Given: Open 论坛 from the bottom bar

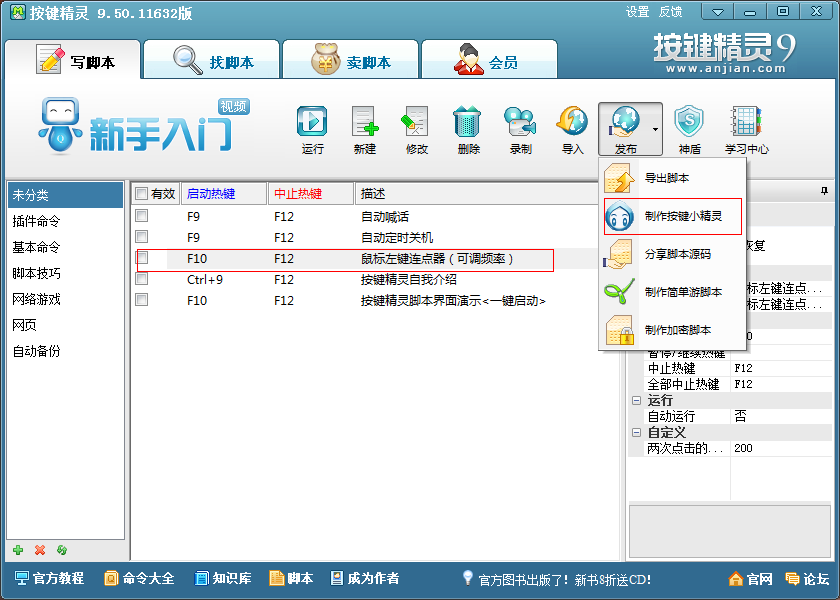Looking at the screenshot, I should (x=807, y=579).
